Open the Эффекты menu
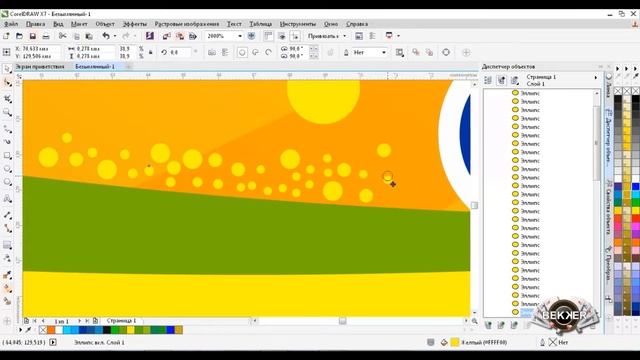Screen dimensions: 640x360 [x=135, y=24]
